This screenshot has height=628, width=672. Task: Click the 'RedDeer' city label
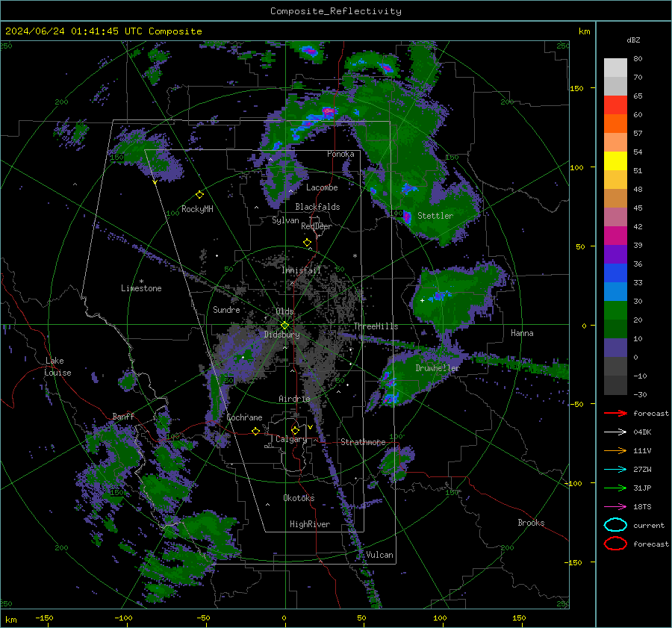pos(317,226)
